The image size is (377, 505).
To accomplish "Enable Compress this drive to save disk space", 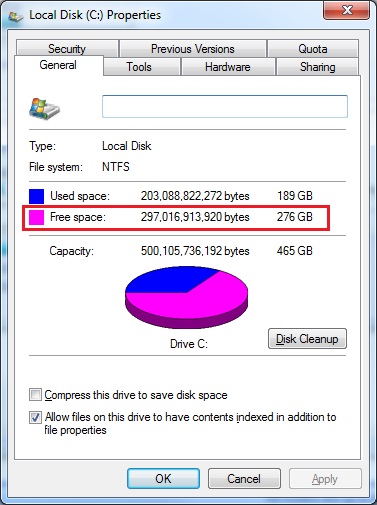I will point(35,395).
